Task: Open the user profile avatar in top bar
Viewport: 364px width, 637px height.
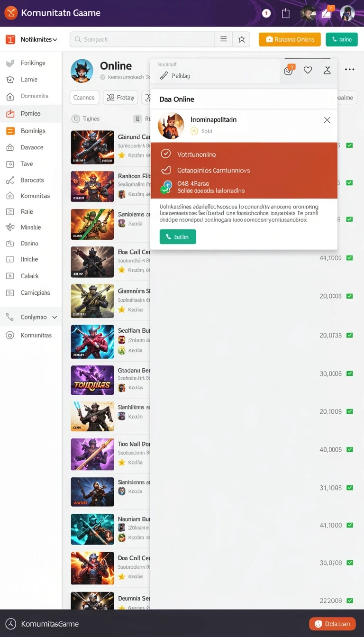Action: [x=347, y=13]
